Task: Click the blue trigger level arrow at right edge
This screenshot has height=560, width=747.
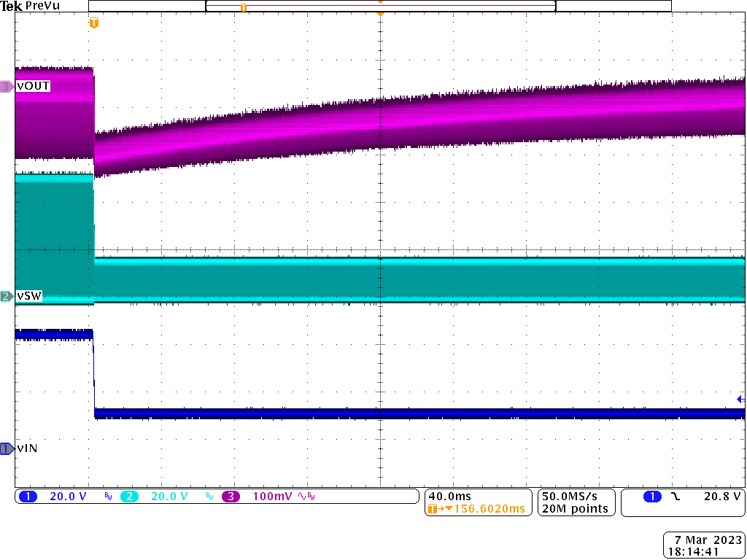Action: point(740,400)
